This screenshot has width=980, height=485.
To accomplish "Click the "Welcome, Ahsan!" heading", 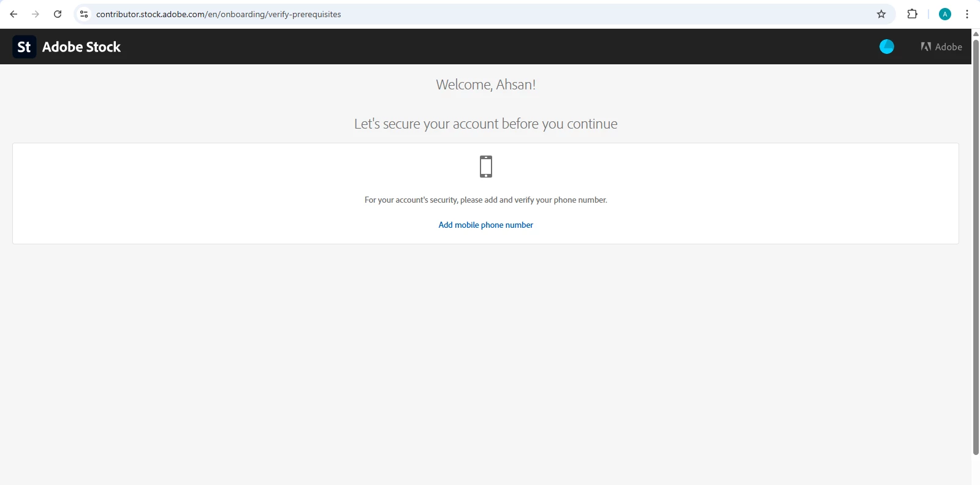I will [x=485, y=85].
